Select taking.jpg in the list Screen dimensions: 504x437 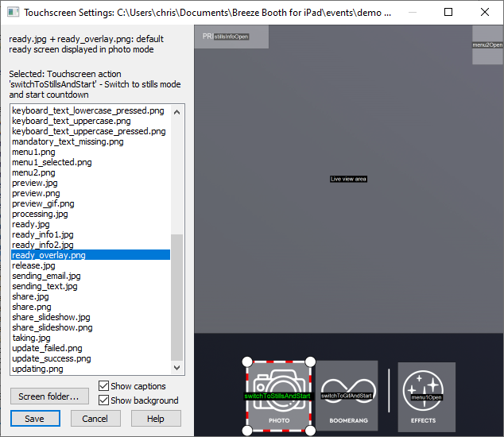[x=91, y=338]
